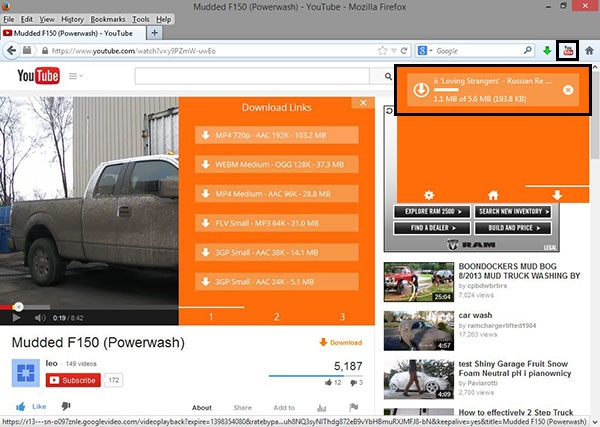
Task: Open the File menu
Action: click(x=8, y=19)
